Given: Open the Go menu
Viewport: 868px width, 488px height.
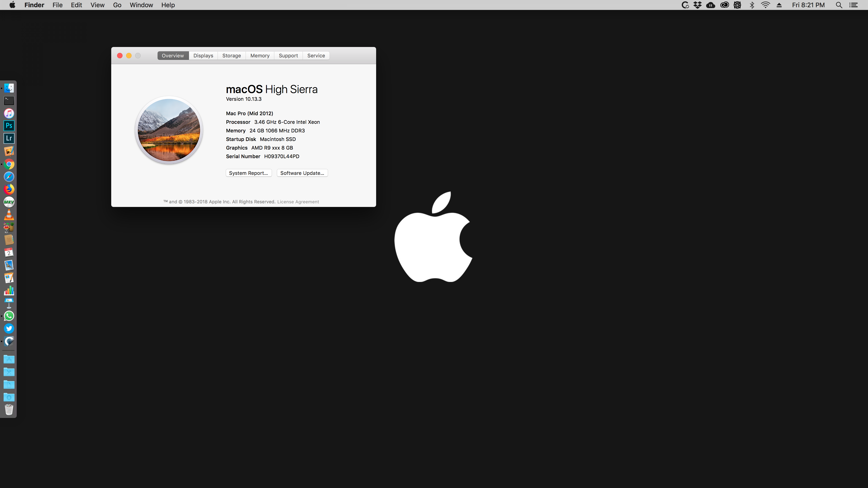Looking at the screenshot, I should coord(117,5).
